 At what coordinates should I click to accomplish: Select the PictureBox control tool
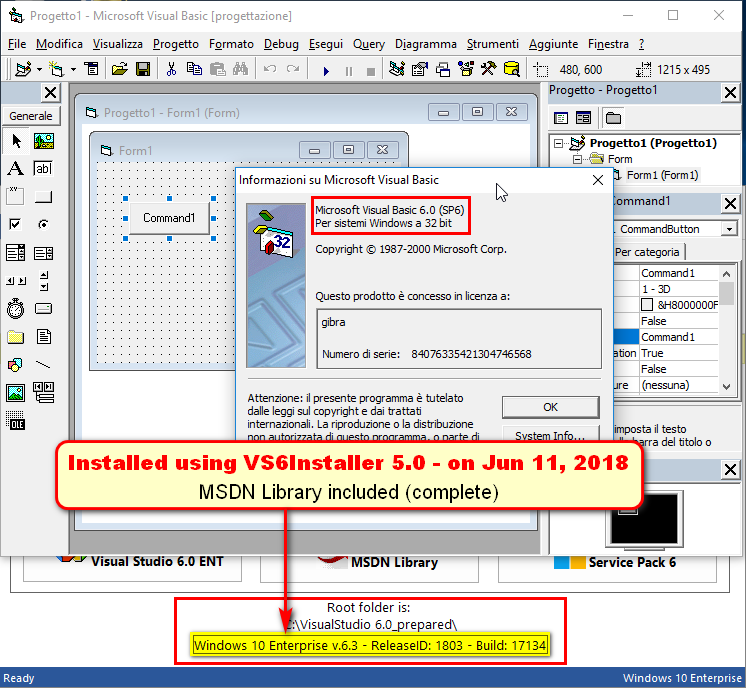(x=43, y=141)
